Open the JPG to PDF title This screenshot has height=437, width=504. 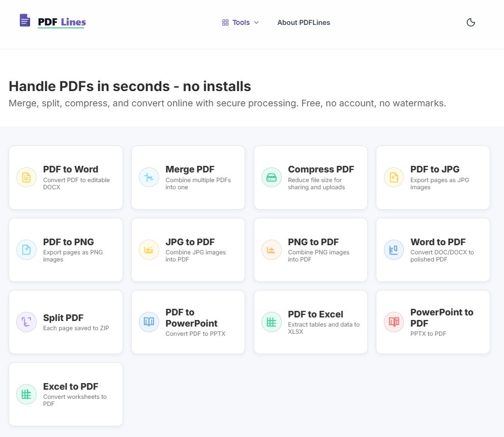pyautogui.click(x=190, y=242)
